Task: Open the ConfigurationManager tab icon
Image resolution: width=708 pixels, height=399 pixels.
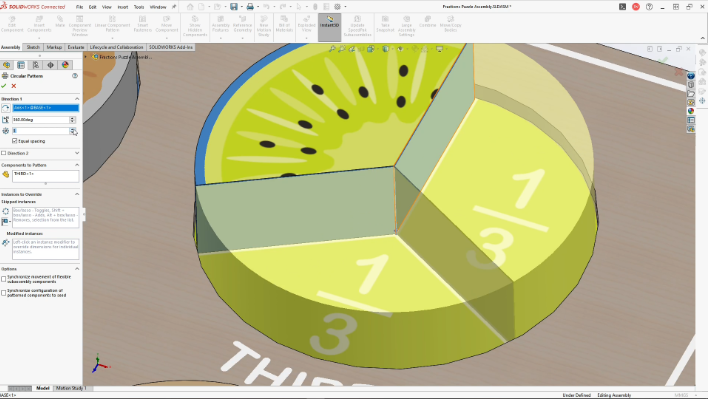Action: [36, 65]
